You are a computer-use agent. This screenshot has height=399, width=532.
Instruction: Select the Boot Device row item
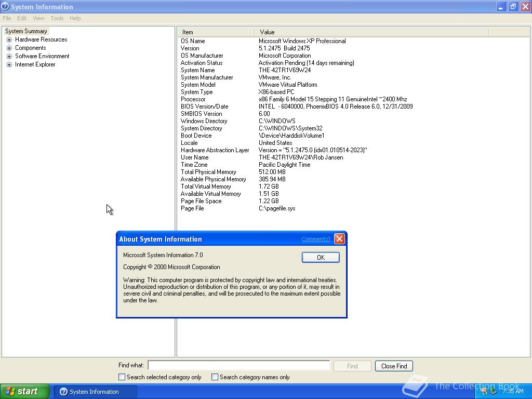click(196, 136)
